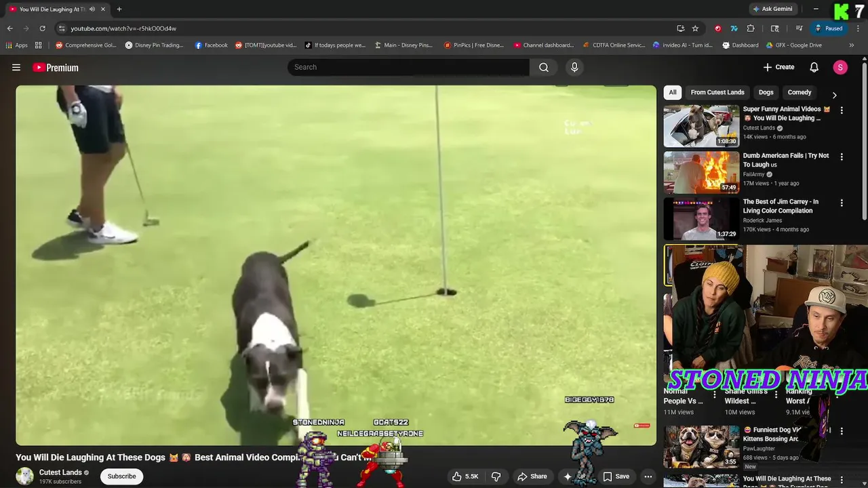Screen dimensions: 868x488
Task: Click the video title 'You Will Die Laughing'
Action: point(195,457)
